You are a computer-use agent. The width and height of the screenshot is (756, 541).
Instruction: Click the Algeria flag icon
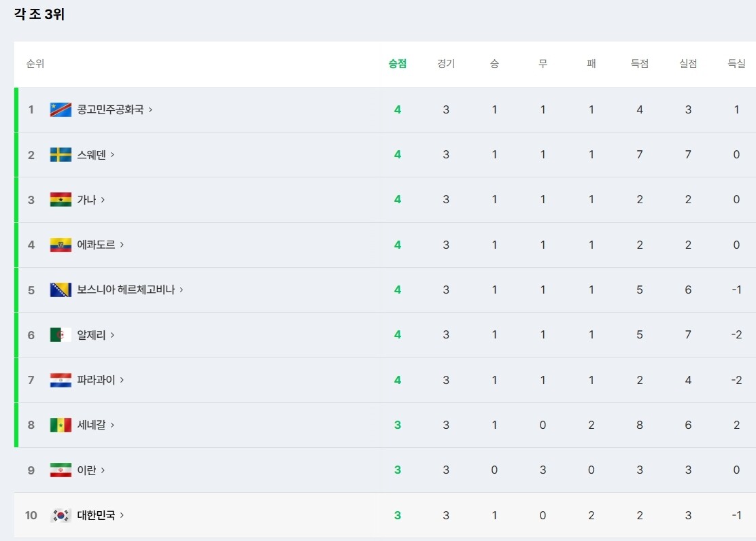(x=61, y=334)
